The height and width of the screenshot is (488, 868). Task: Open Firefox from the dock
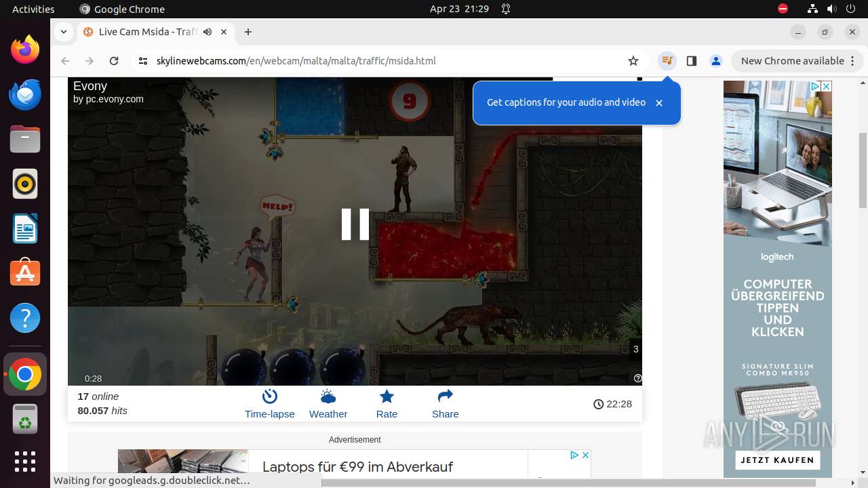coord(25,49)
